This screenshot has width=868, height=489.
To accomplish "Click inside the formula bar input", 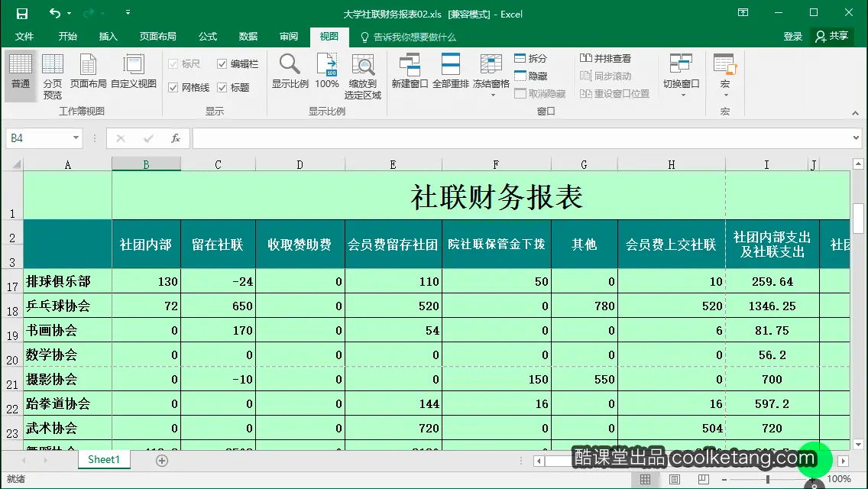I will click(x=521, y=138).
